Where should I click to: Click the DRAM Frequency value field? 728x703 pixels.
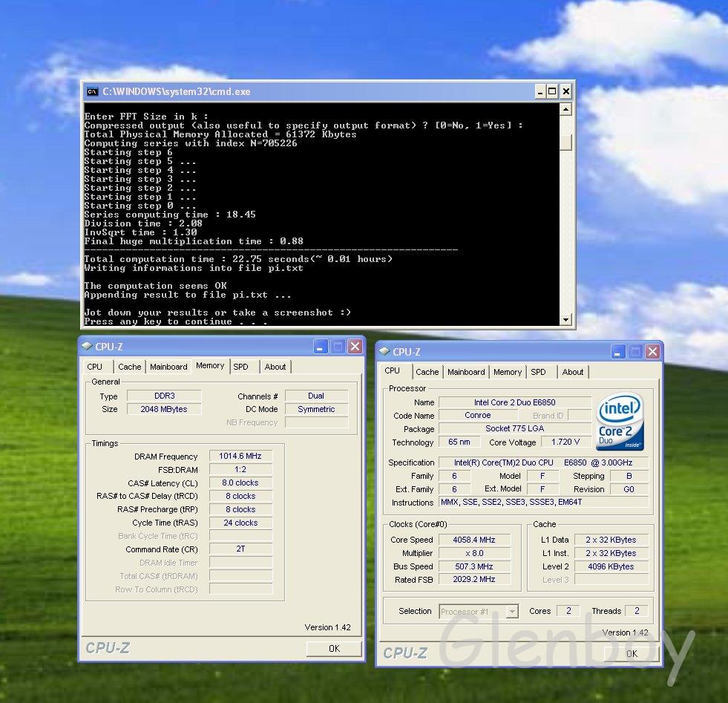pos(240,457)
